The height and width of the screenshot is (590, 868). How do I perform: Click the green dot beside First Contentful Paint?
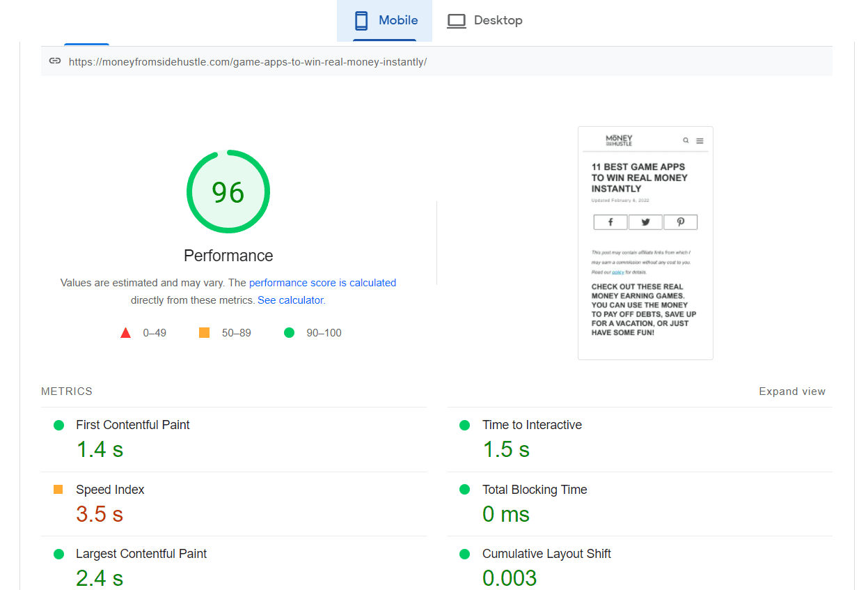tap(59, 424)
